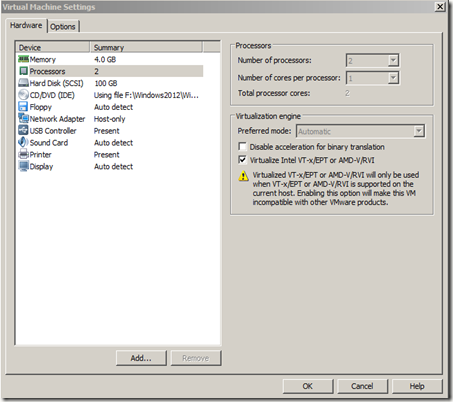Select the Floppy label
This screenshot has height=402, width=453.
pos(41,107)
